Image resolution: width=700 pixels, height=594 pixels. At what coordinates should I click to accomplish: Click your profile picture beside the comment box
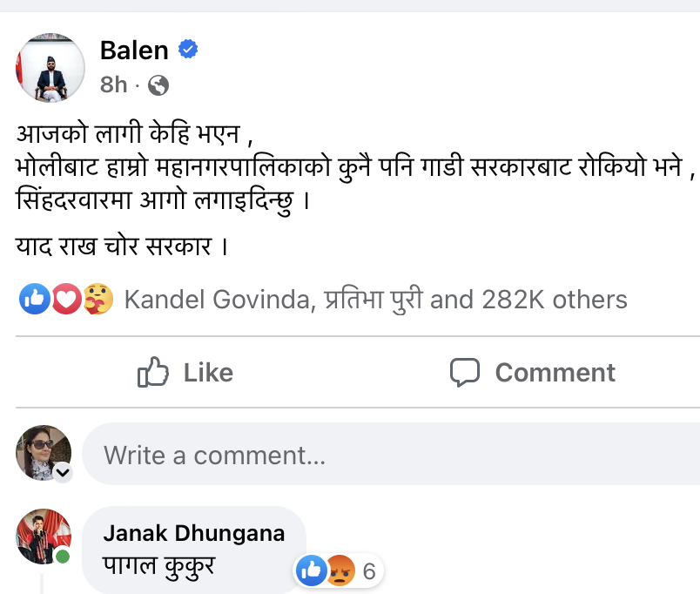point(44,453)
